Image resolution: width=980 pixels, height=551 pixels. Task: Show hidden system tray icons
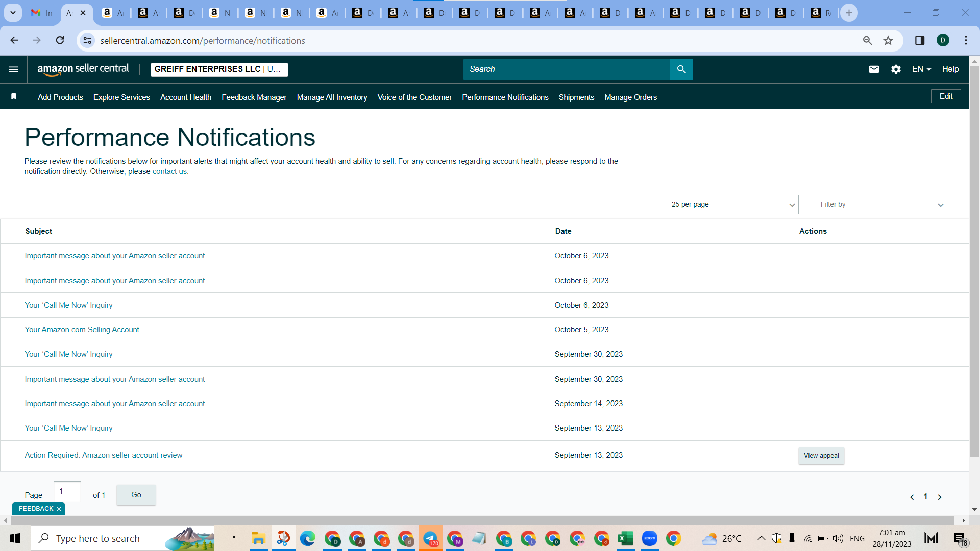coord(761,538)
